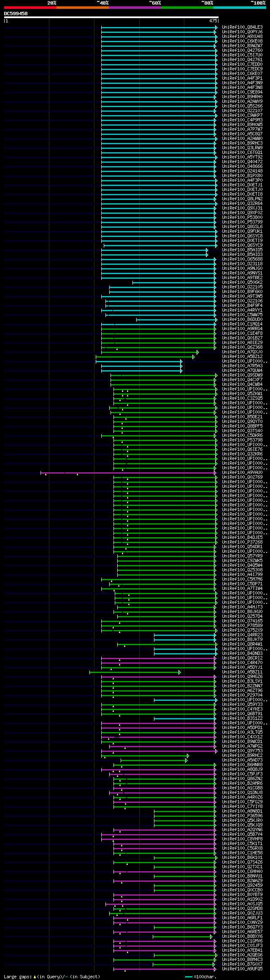The height and width of the screenshot is (980, 270).
Task: Select the UniRef100_Q9FUK1 label
Action: (x=242, y=232)
